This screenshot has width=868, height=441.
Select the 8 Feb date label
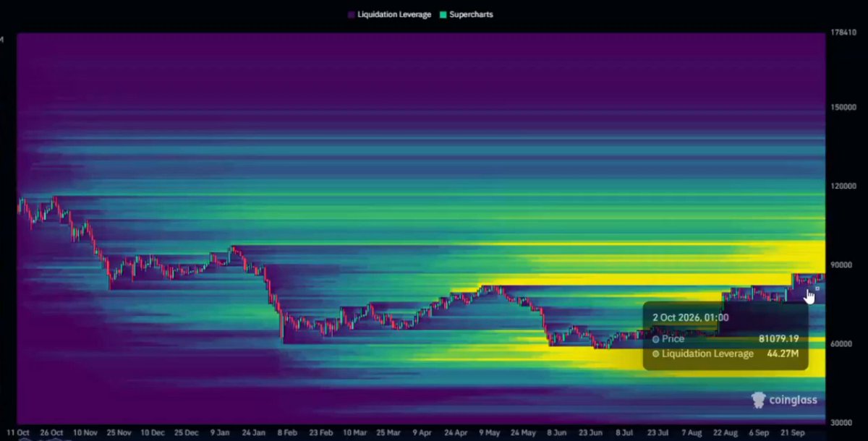287,432
